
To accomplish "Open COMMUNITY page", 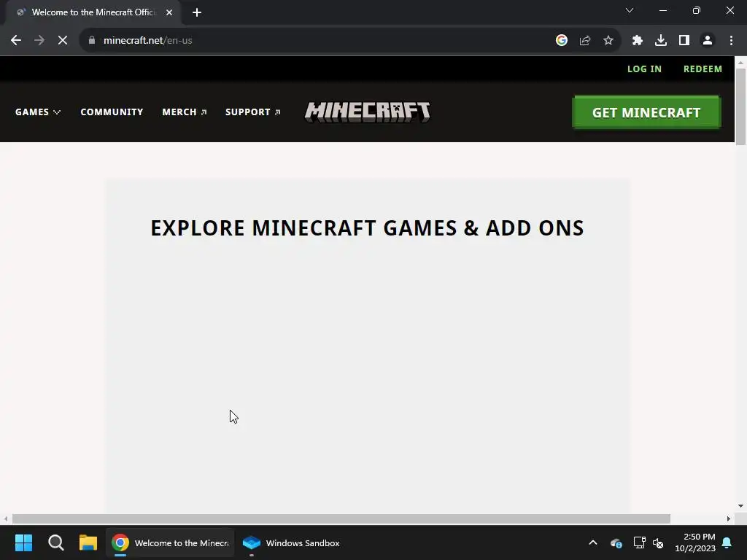I will [112, 112].
